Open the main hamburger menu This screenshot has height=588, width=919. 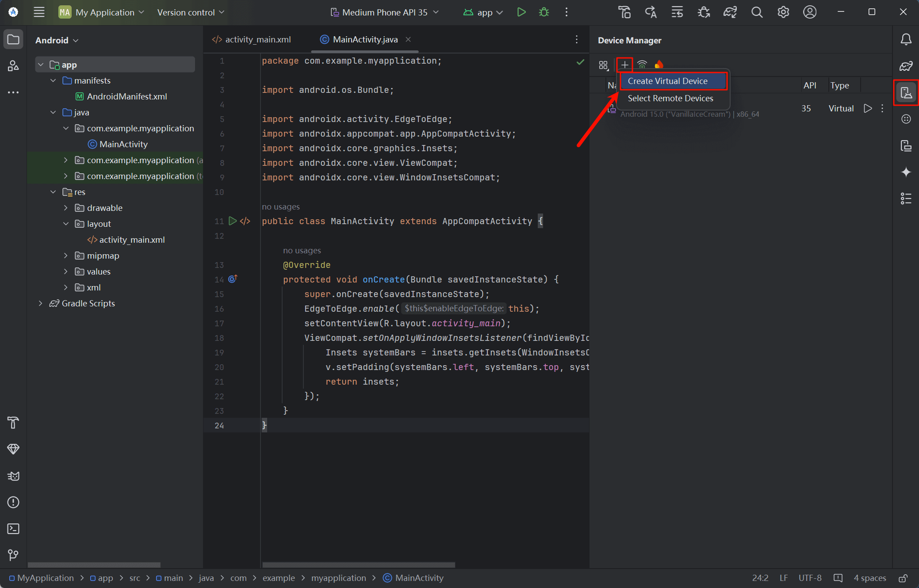click(x=39, y=12)
